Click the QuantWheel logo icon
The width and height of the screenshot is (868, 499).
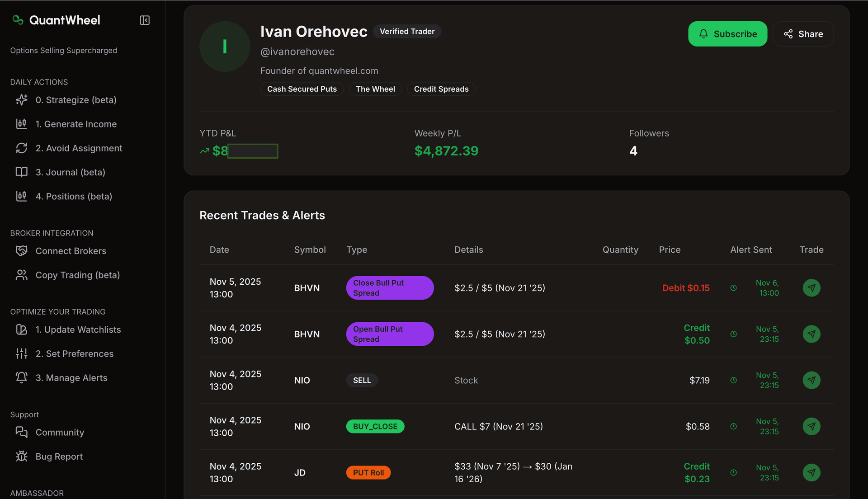[x=17, y=20]
